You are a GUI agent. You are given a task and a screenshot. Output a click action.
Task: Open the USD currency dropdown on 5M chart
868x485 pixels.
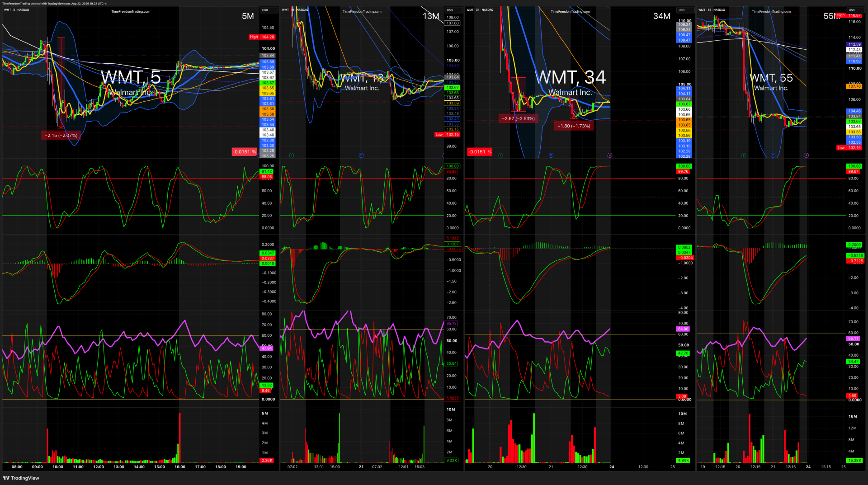click(x=265, y=10)
